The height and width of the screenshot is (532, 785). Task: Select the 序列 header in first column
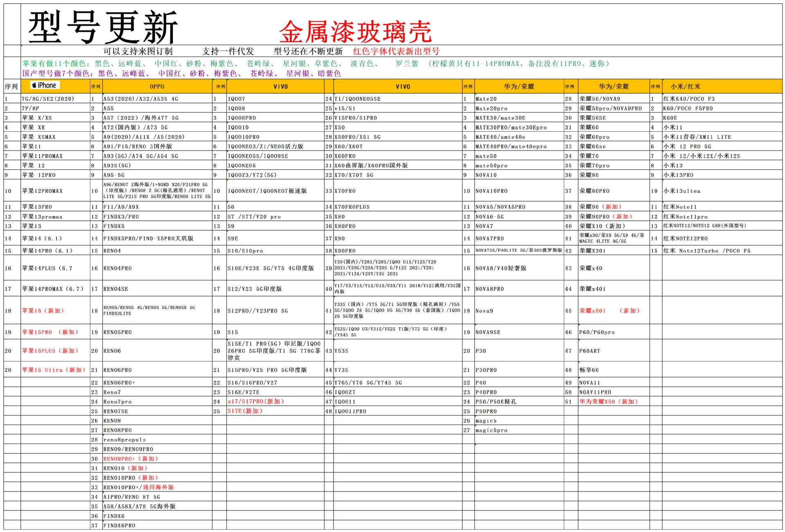point(11,87)
